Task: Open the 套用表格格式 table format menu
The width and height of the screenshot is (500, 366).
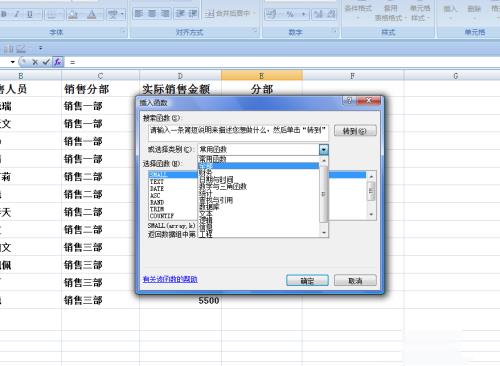Action: pos(390,13)
